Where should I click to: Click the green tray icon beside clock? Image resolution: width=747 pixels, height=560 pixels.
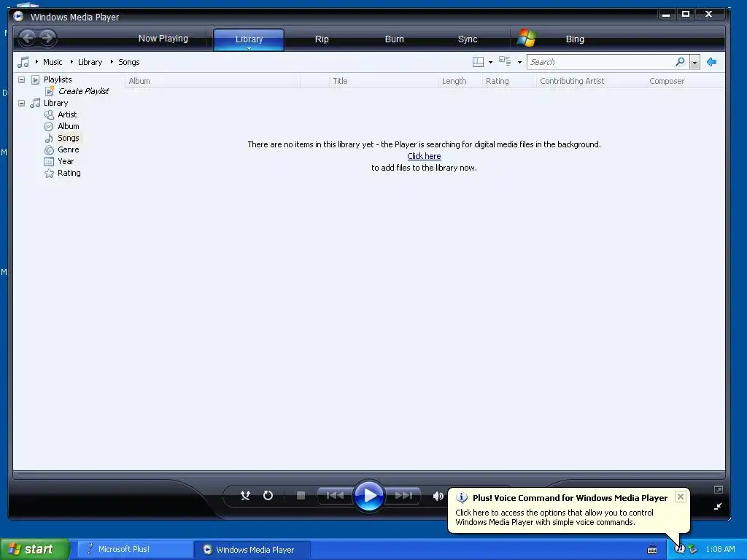pos(693,549)
